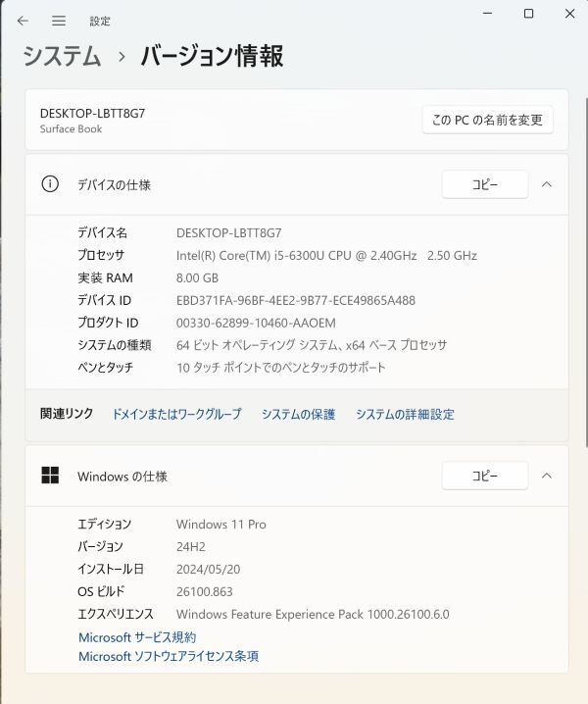Click the Windows logo beside Windows の仕様
588x704 pixels.
point(50,475)
